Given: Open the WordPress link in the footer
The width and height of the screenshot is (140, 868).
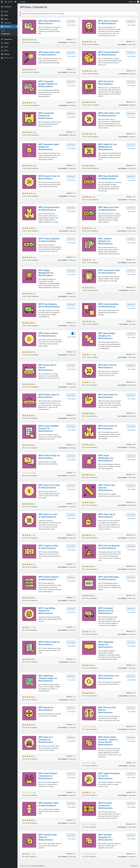Looking at the screenshot, I should pos(41,866).
